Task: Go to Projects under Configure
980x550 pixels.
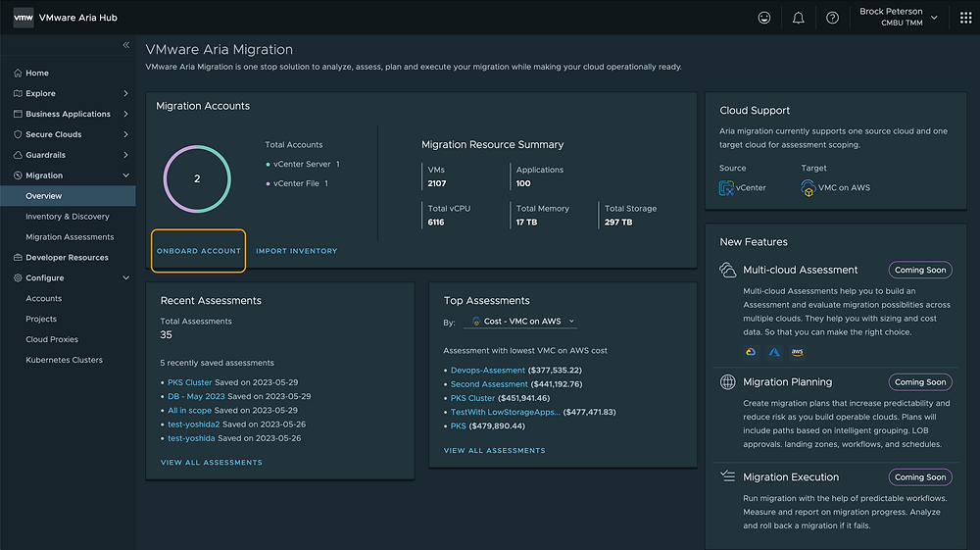Action: (x=41, y=319)
